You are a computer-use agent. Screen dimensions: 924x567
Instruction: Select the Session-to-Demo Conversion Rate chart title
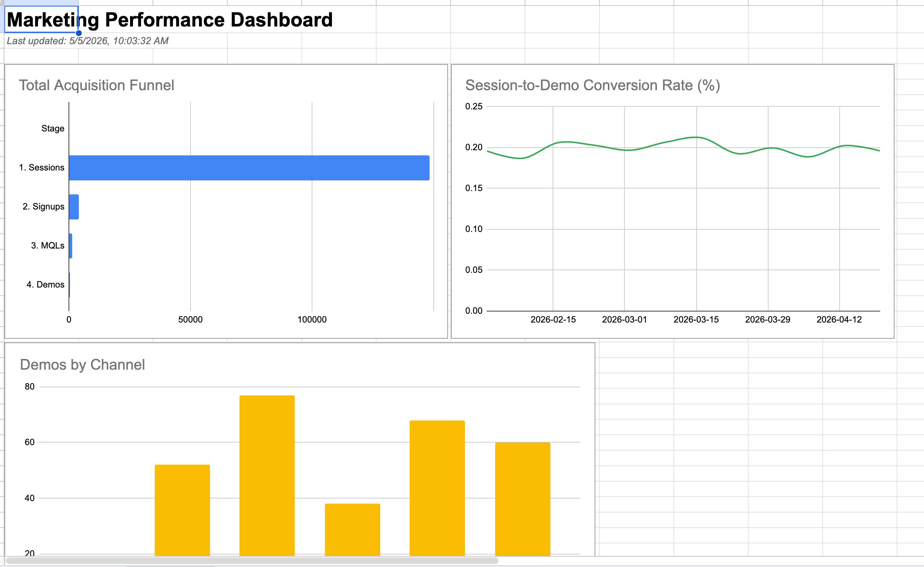click(593, 85)
